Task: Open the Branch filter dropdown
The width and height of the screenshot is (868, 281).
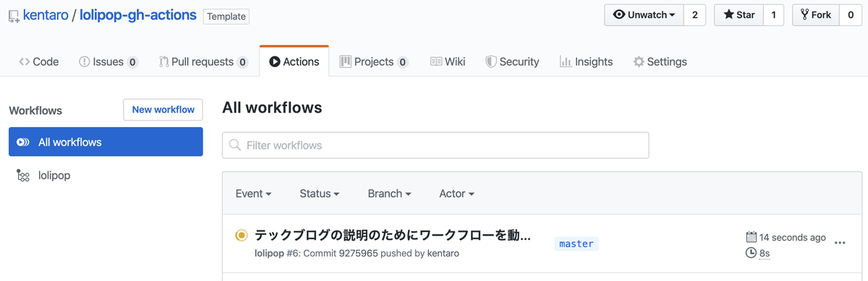Action: pyautogui.click(x=389, y=194)
